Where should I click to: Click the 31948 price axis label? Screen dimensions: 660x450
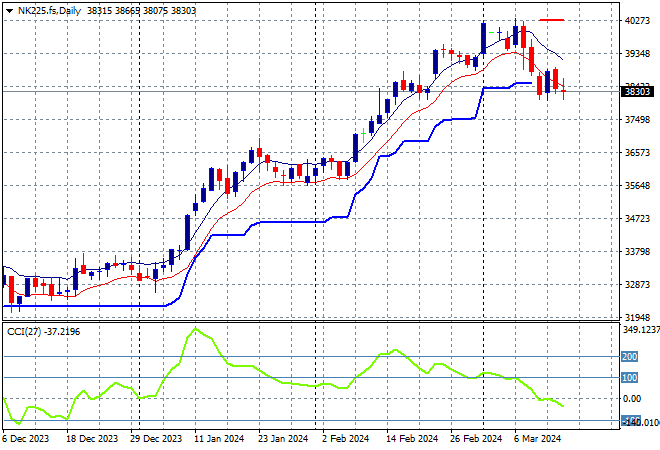(637, 317)
